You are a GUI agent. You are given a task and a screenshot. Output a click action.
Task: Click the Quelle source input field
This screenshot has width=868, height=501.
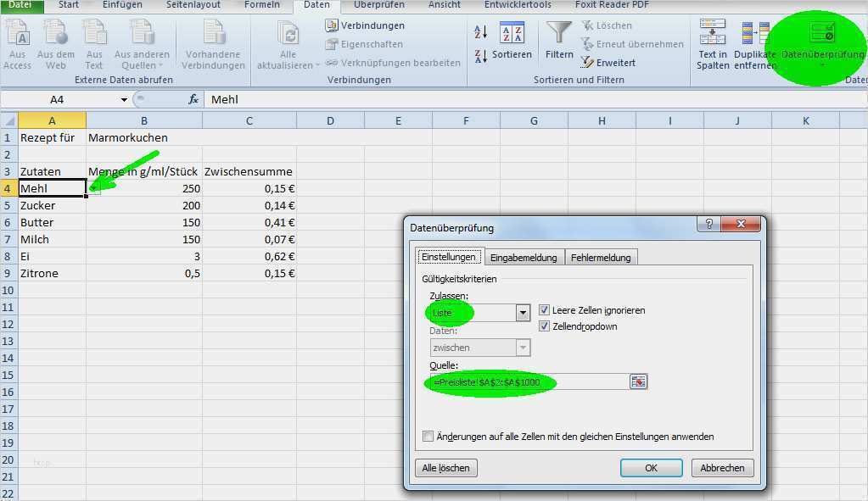[509, 381]
